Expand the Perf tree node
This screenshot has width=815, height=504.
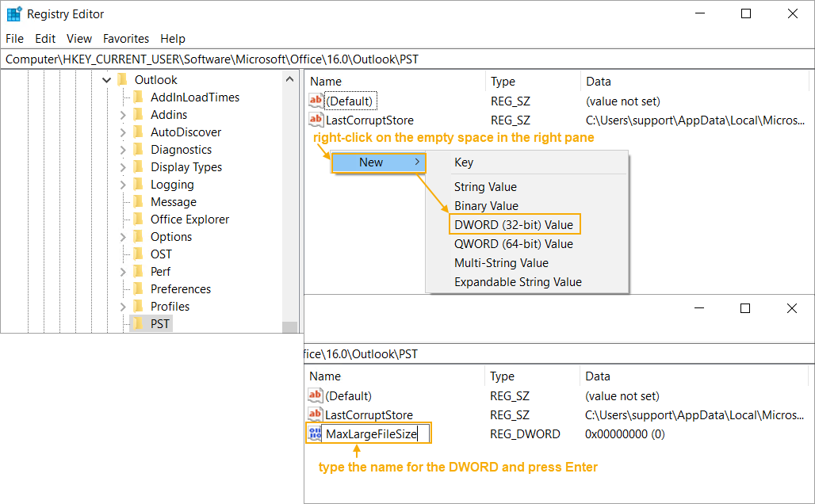[123, 272]
